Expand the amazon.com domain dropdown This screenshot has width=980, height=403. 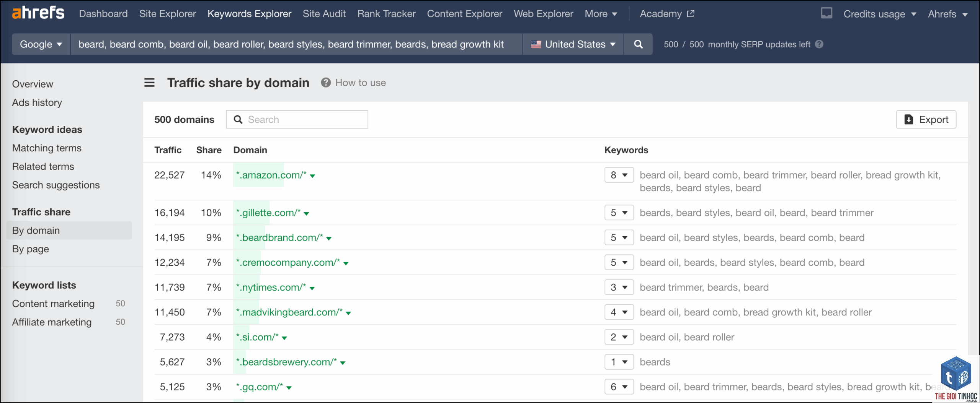[x=312, y=176]
